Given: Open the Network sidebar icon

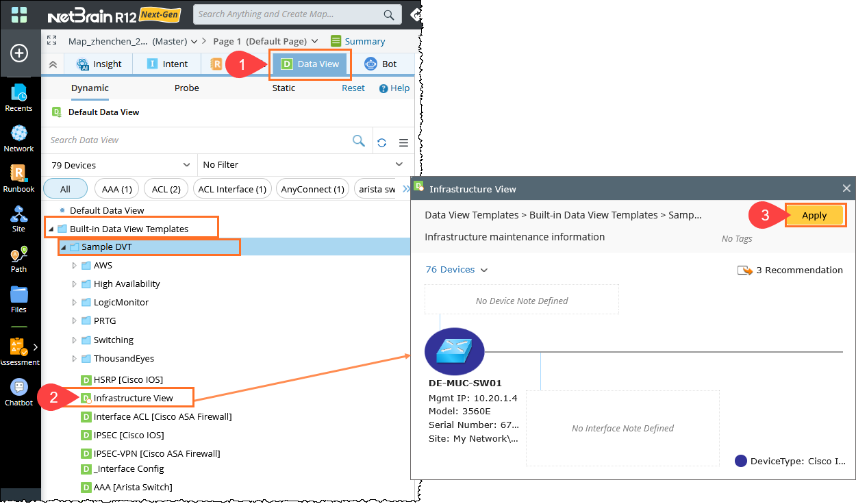Looking at the screenshot, I should pos(18,137).
